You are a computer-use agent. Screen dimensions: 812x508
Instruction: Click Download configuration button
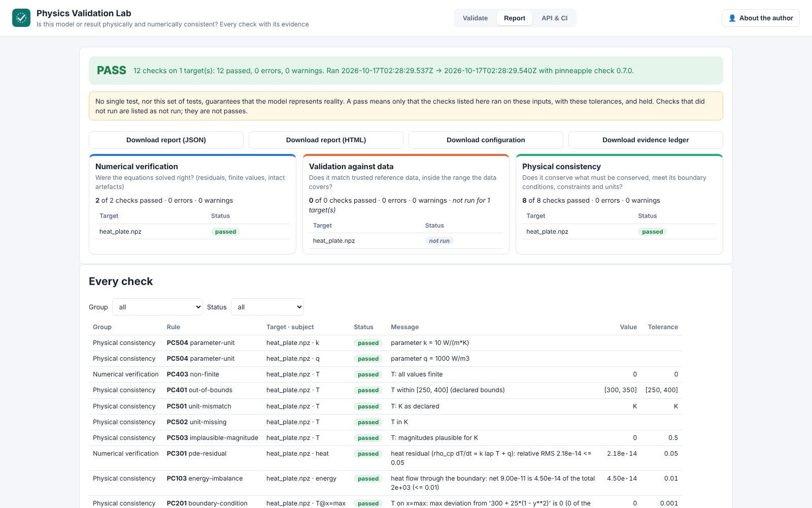486,140
